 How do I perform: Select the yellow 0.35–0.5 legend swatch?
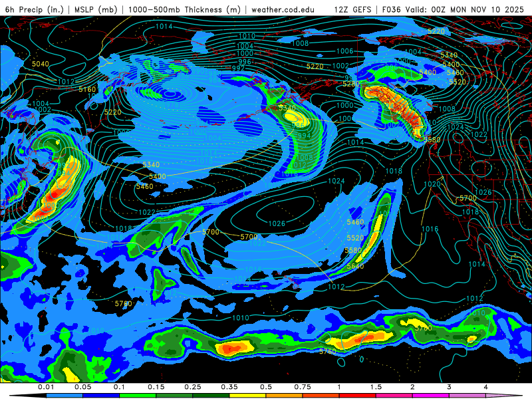[x=247, y=396]
